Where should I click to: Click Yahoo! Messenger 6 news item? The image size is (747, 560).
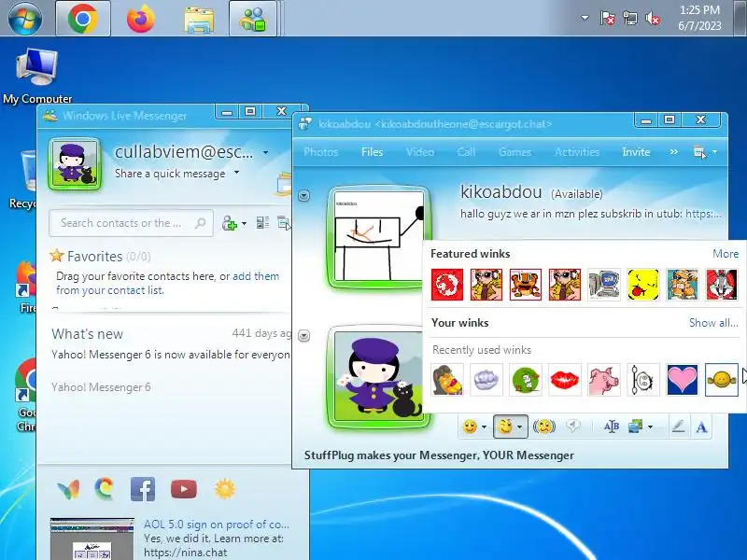pos(101,387)
